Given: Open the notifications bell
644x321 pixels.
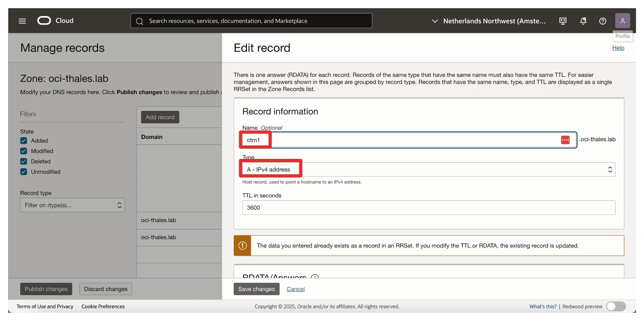Looking at the screenshot, I should click(583, 21).
